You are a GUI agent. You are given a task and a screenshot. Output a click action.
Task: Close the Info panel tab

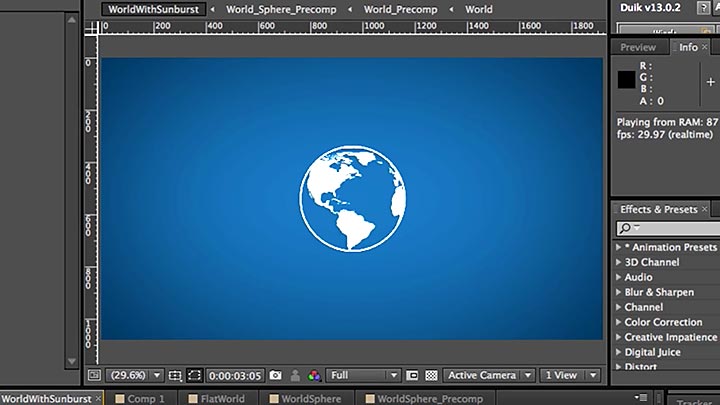pos(704,47)
